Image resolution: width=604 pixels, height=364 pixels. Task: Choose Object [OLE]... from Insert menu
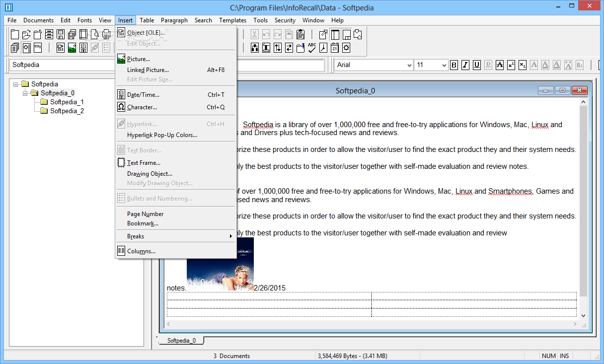(x=176, y=33)
